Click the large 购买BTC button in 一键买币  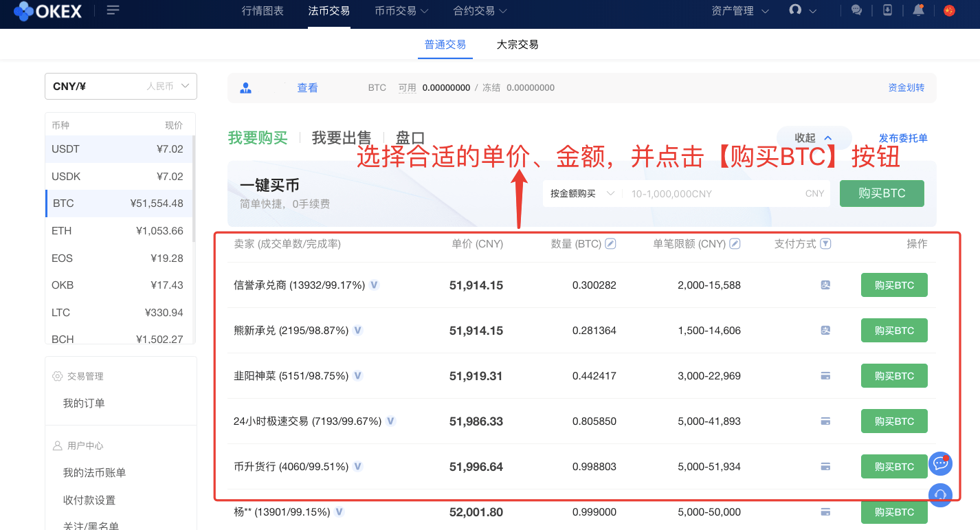tap(882, 194)
